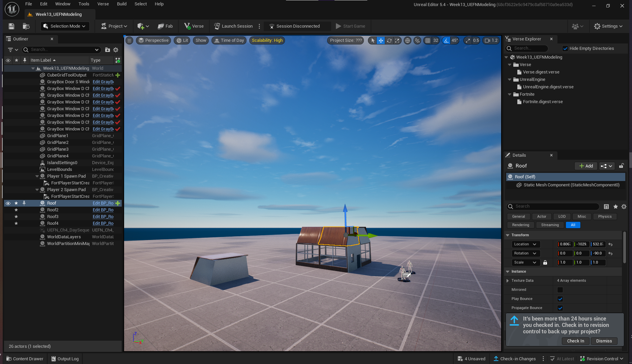Viewport: 632px width, 364px height.
Task: Collapse the Player 1 Spawn Pad tree node
Action: pos(37,176)
